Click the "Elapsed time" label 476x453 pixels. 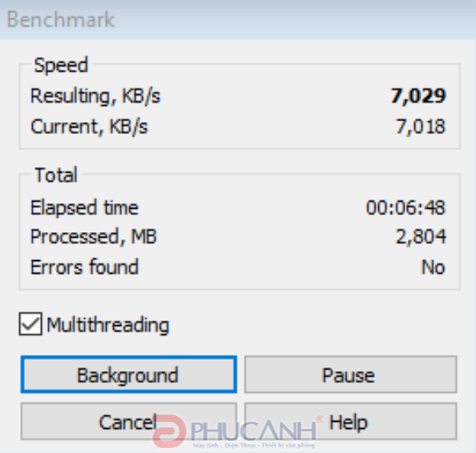(84, 208)
